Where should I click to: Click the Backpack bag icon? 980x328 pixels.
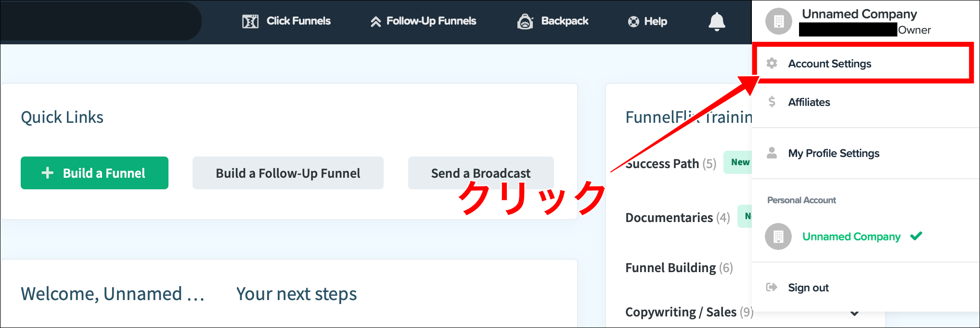[525, 21]
